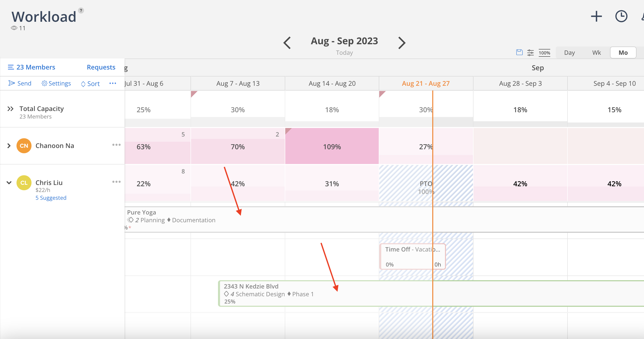This screenshot has height=339, width=644.
Task: Open the 5 Suggested link under Chris Liu
Action: point(51,197)
